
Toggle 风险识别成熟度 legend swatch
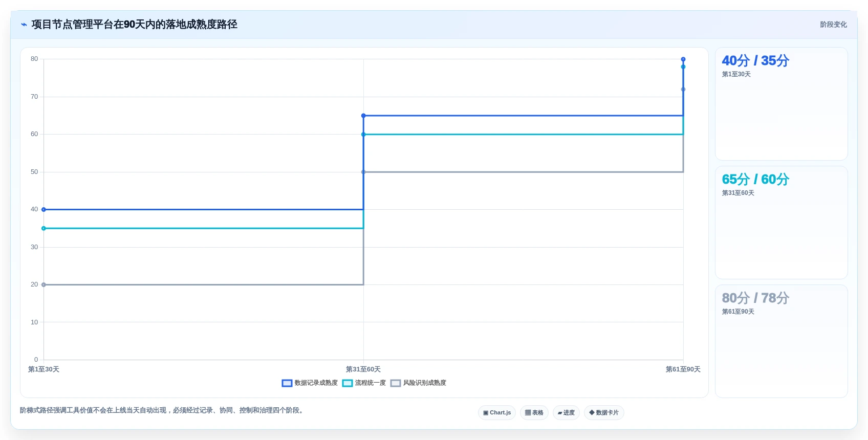point(396,383)
